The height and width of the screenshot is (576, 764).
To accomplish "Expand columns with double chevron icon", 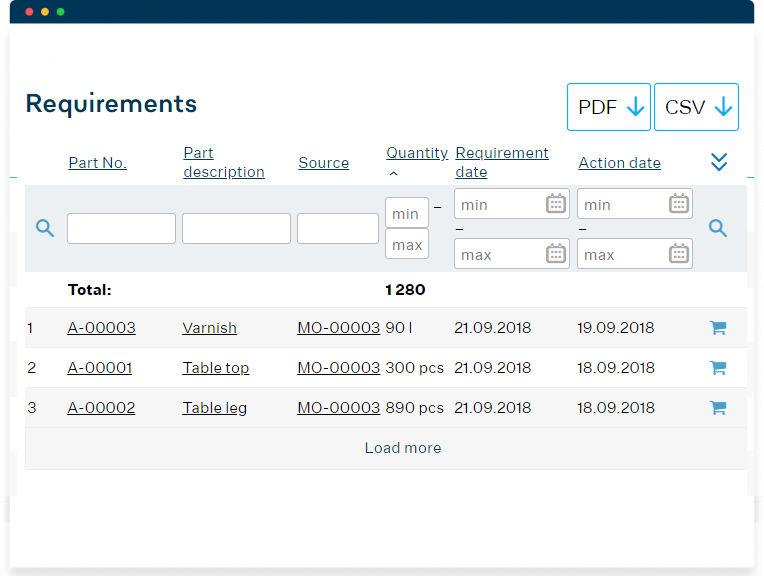I will (718, 162).
